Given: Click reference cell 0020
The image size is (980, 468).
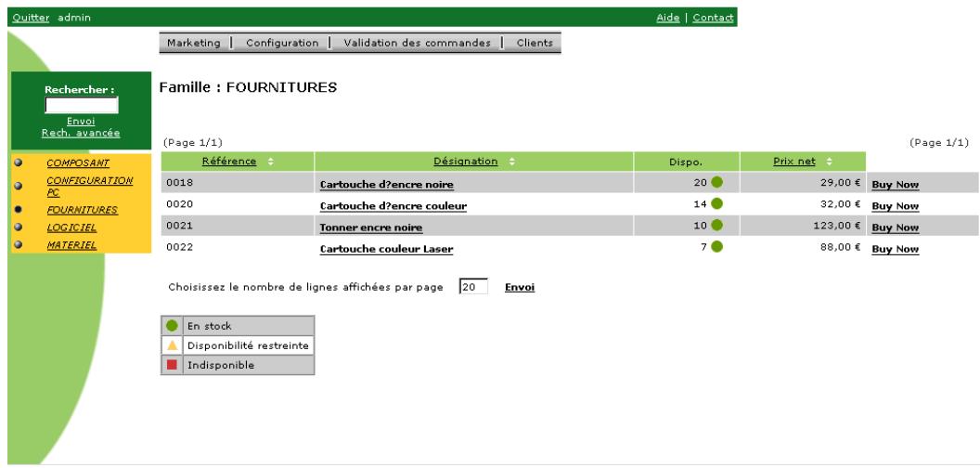Looking at the screenshot, I should click(238, 204).
